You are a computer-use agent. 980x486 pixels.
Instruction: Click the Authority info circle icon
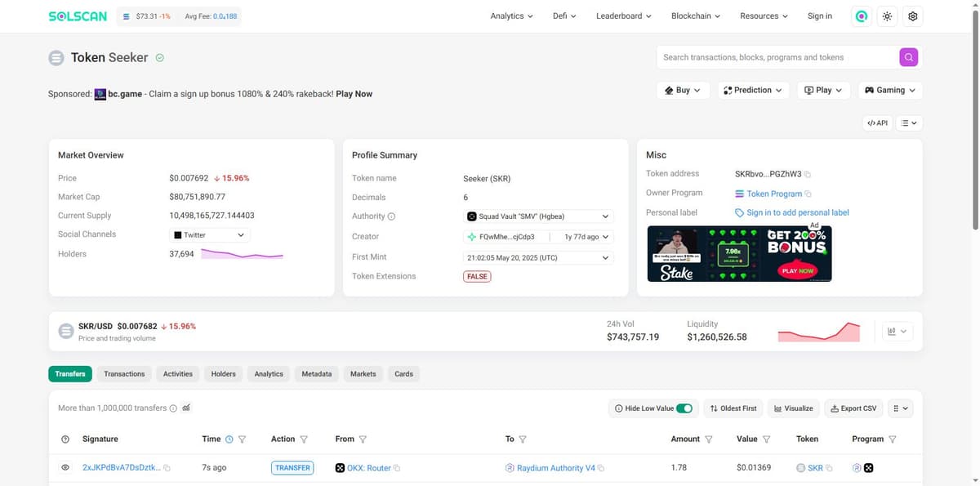391,216
